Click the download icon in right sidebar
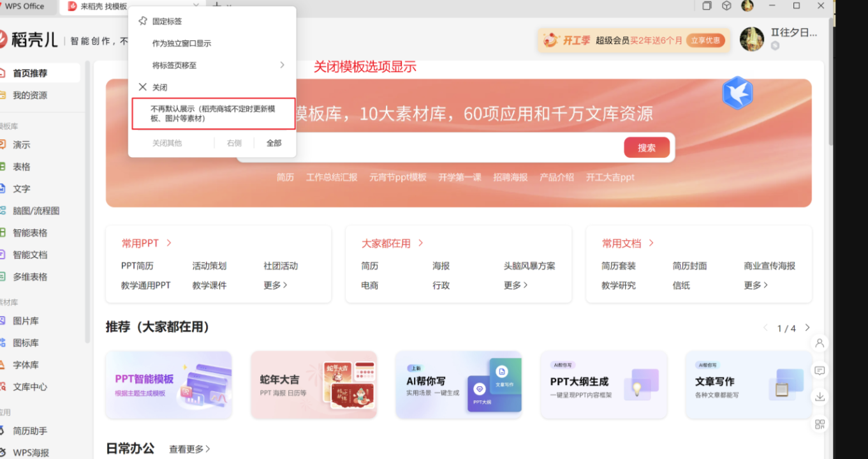 click(820, 397)
